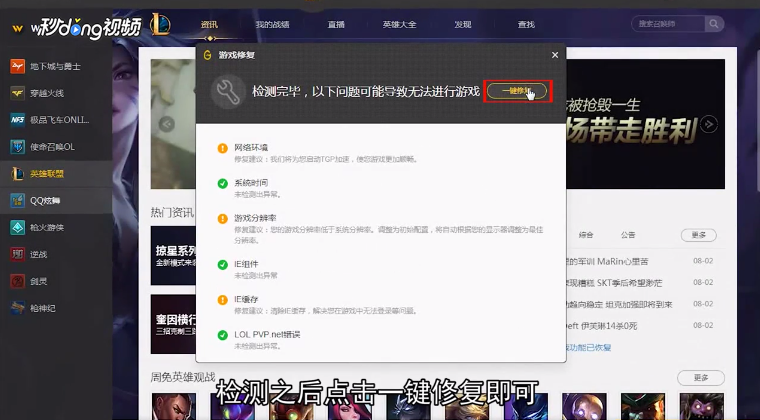The width and height of the screenshot is (760, 420).
Task: Open the 发现 tab
Action: tap(463, 24)
